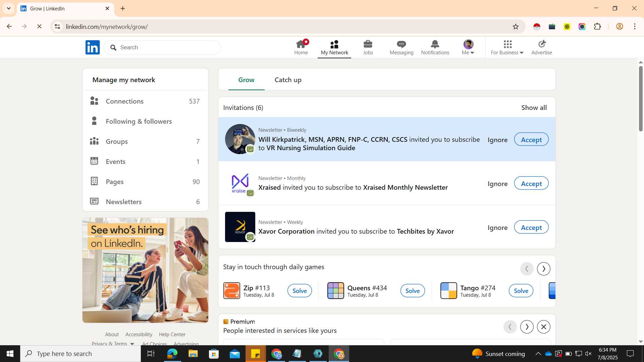This screenshot has width=644, height=362.
Task: Open the Newsletters row in the sidebar
Action: [x=145, y=202]
